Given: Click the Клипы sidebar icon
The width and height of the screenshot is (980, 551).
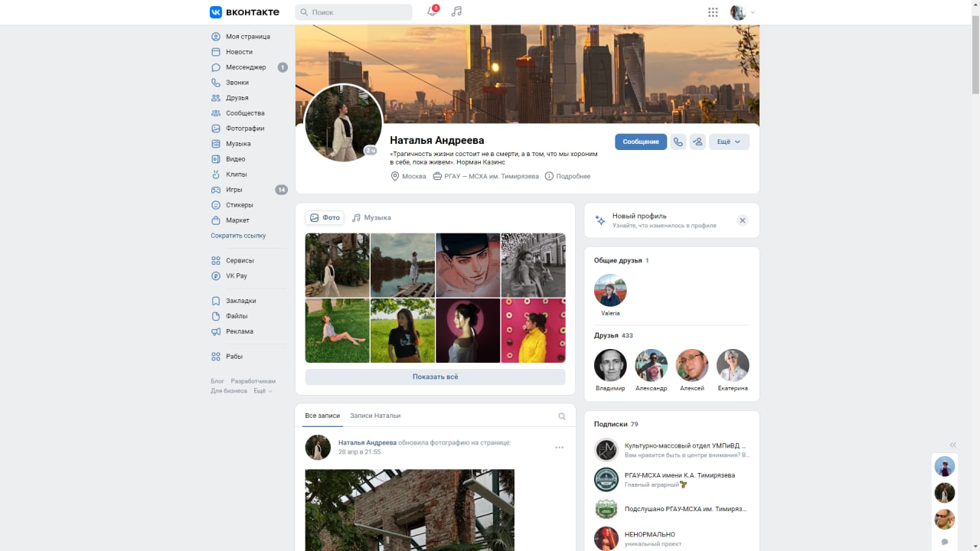Looking at the screenshot, I should (216, 174).
